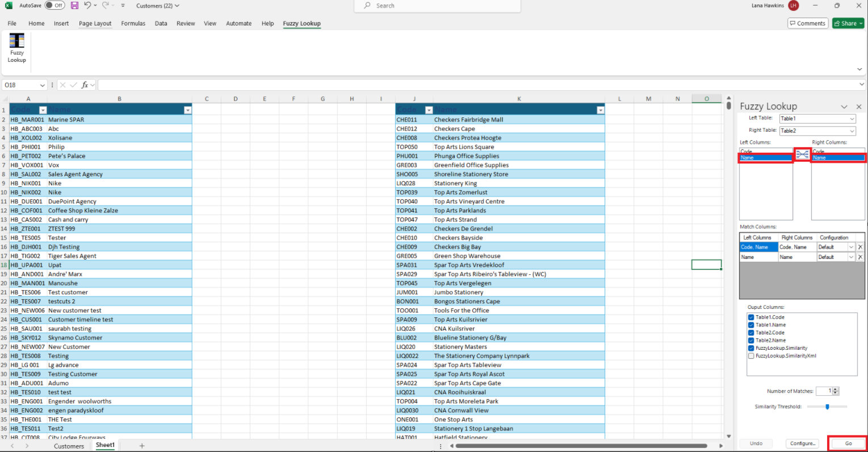Click the Insert Function fx icon

(85, 85)
